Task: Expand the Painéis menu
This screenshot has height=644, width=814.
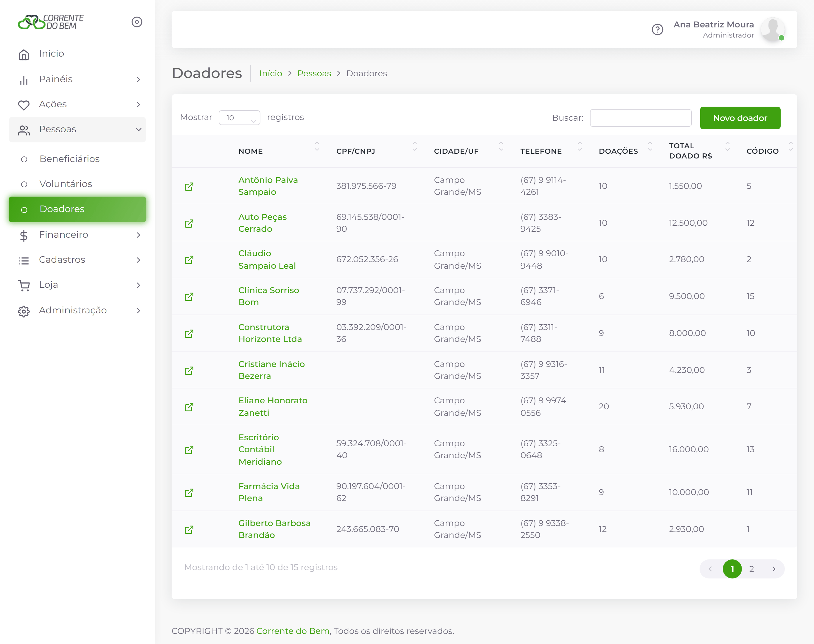Action: [x=77, y=79]
